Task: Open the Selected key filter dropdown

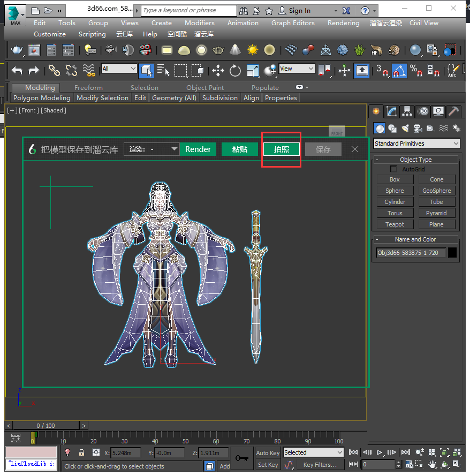Action: click(314, 452)
